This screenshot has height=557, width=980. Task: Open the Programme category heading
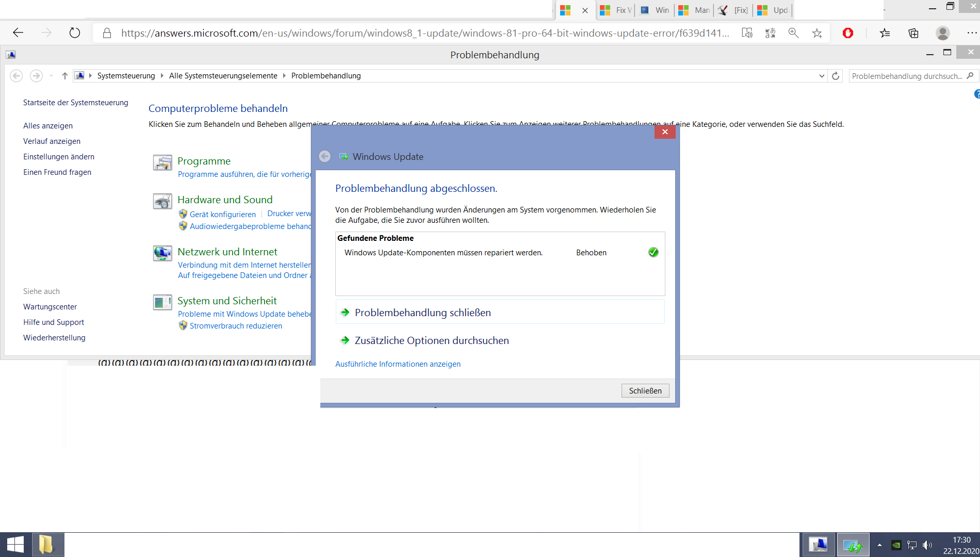pos(204,161)
